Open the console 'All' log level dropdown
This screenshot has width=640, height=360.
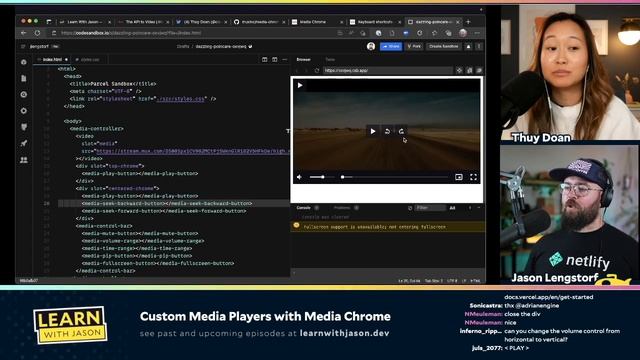(452, 208)
